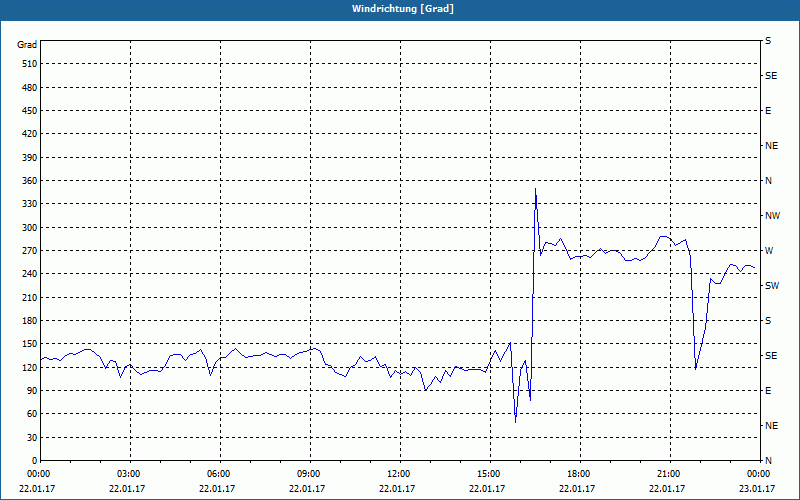Click the "12:00" time label
The height and width of the screenshot is (500, 800).
click(401, 474)
